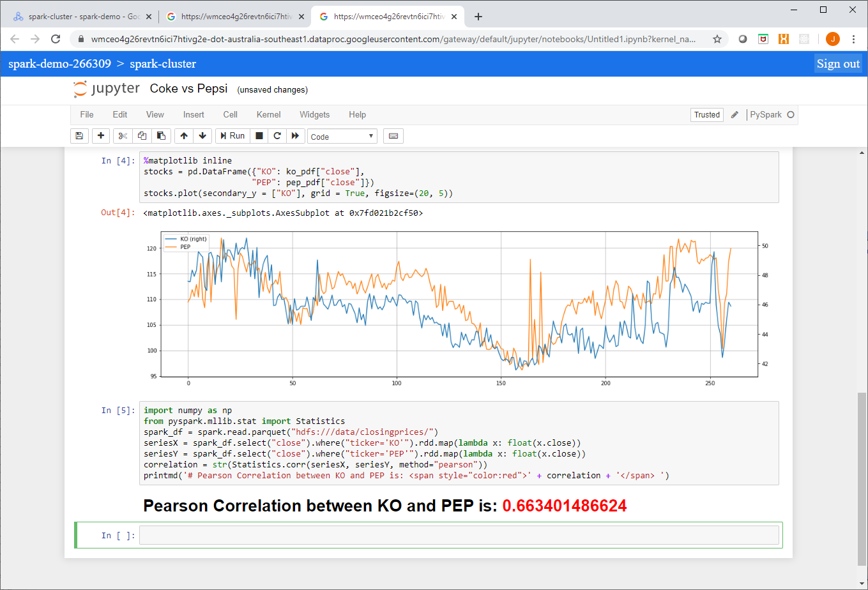Viewport: 868px width, 590px height.
Task: Cut selected cells with scissors icon
Action: click(123, 135)
